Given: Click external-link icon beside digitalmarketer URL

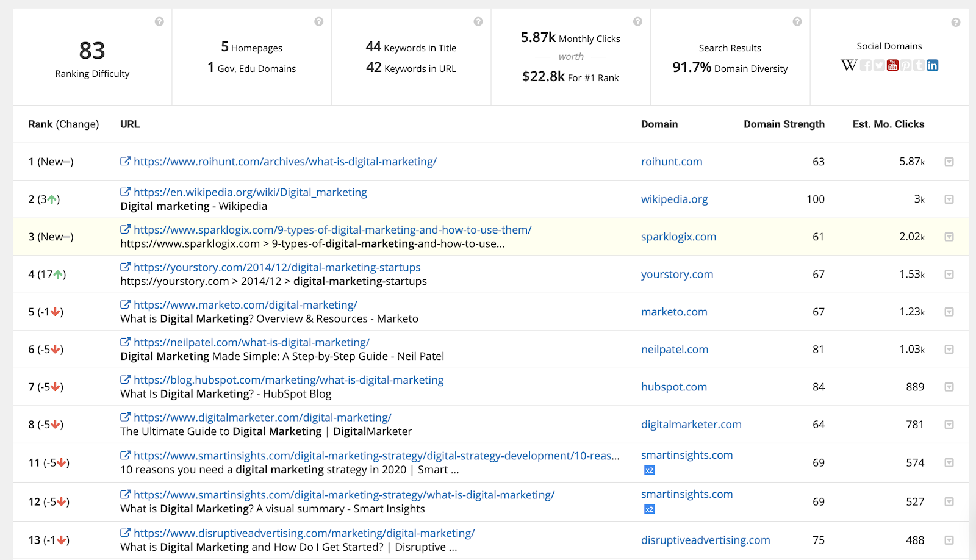Looking at the screenshot, I should pos(126,417).
